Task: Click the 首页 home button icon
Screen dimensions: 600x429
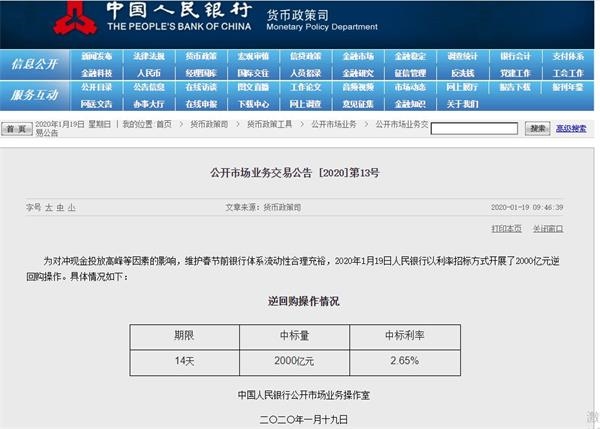Action: tap(16, 129)
